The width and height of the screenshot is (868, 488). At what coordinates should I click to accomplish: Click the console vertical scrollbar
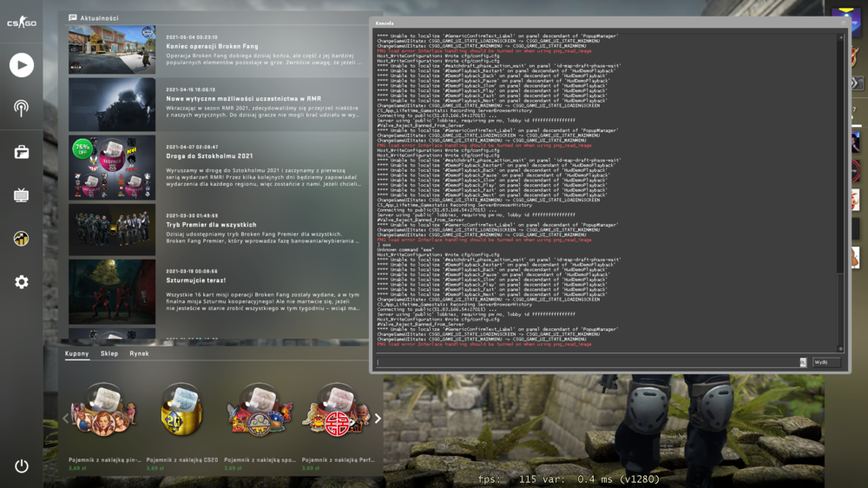[840, 193]
